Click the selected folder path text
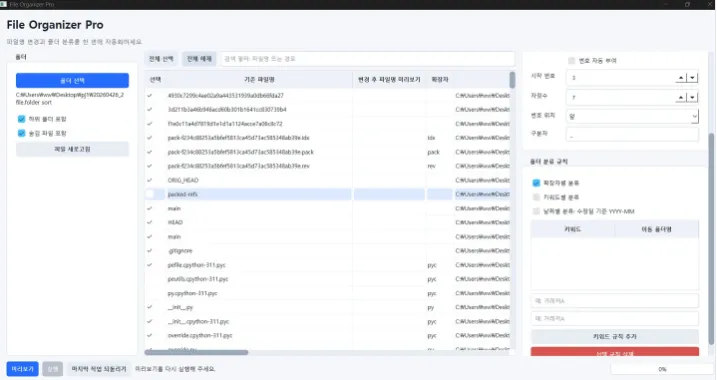717x380 pixels. 70,99
